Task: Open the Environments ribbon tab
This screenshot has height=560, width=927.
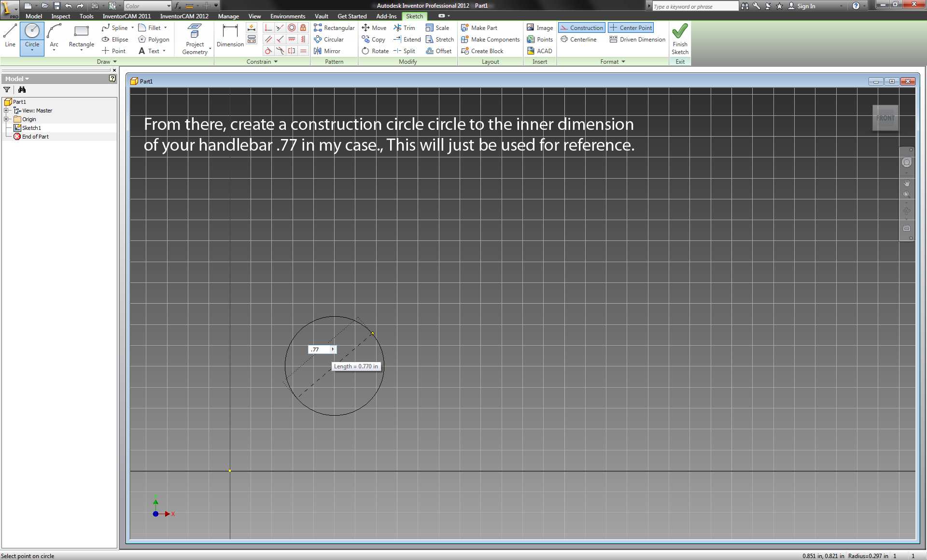Action: pyautogui.click(x=288, y=16)
